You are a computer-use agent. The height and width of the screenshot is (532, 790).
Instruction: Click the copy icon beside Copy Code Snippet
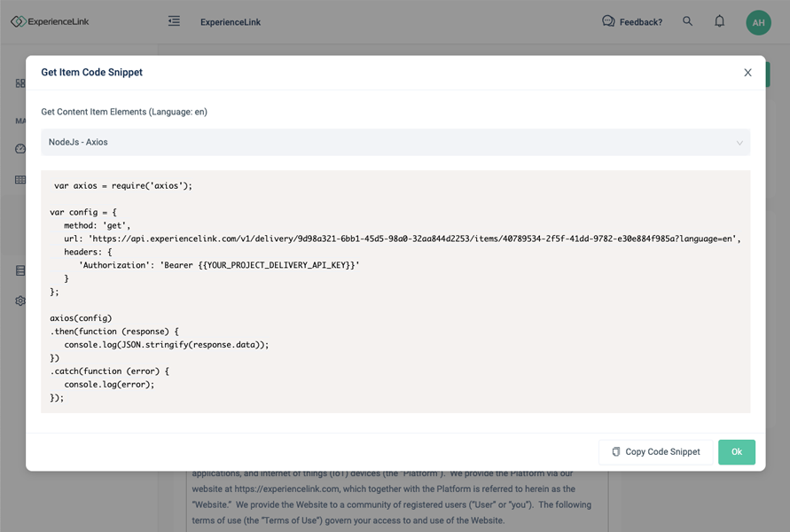click(x=616, y=452)
